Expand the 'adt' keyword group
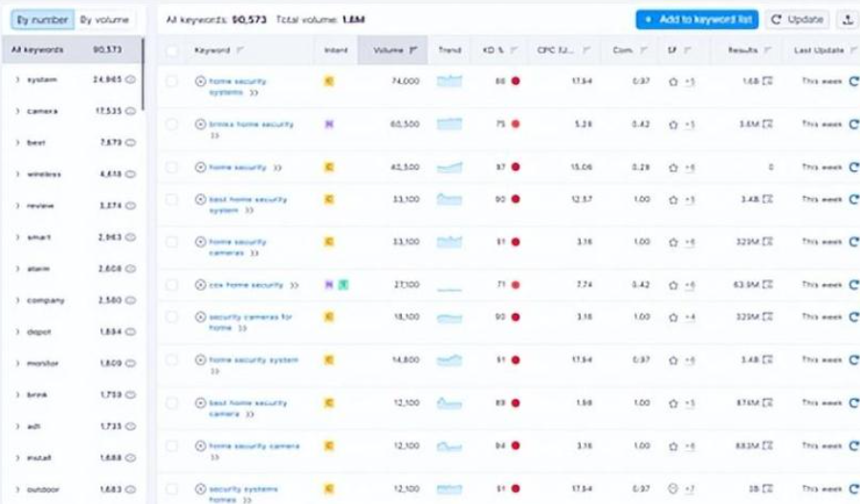Viewport: 860px width, 504px height. point(17,427)
